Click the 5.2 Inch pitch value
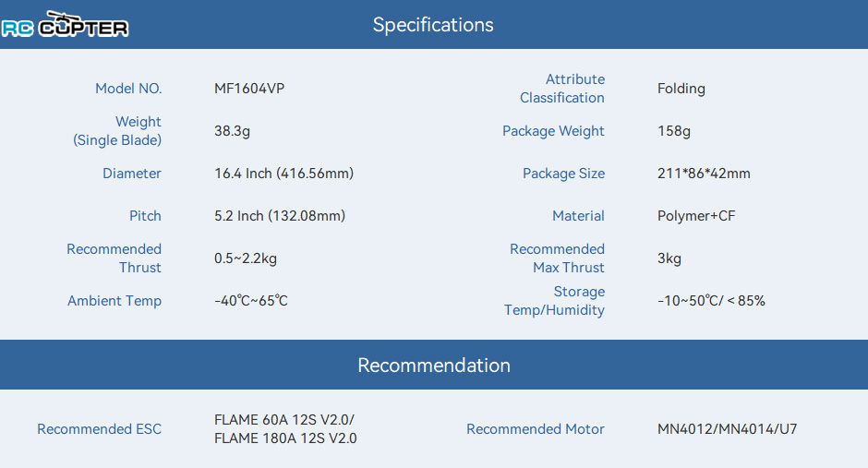The width and height of the screenshot is (868, 468). click(x=280, y=216)
